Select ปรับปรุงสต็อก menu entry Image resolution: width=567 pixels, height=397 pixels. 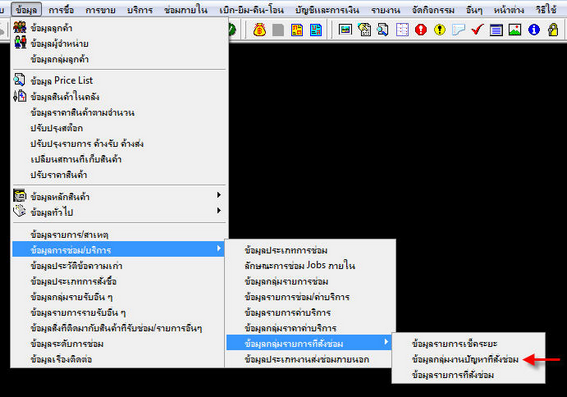[x=119, y=128]
